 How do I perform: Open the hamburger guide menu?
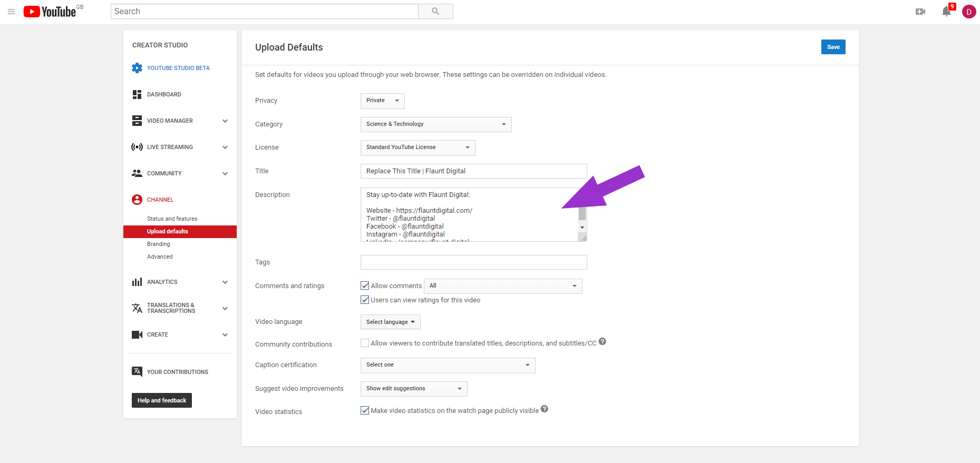[11, 12]
